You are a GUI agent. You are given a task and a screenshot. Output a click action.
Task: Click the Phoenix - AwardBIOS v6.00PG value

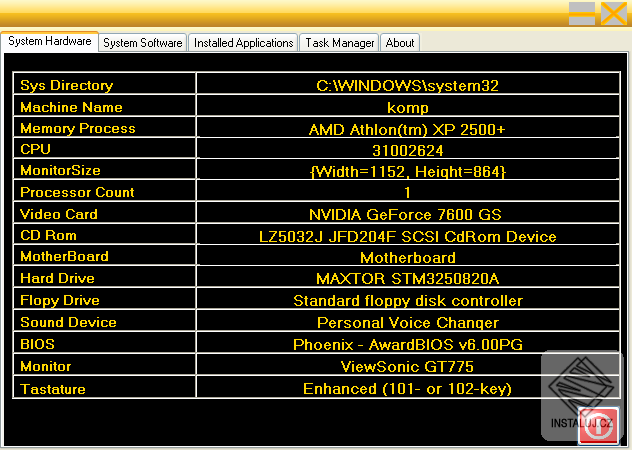point(408,344)
